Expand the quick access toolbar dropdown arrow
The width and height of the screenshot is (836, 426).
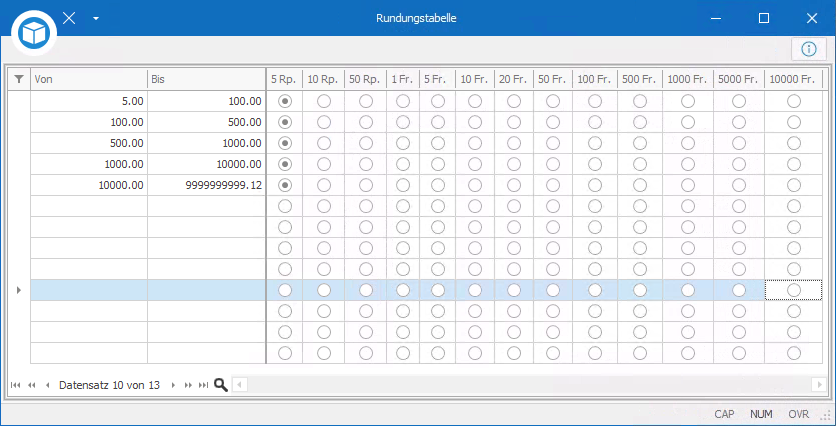pos(96,18)
